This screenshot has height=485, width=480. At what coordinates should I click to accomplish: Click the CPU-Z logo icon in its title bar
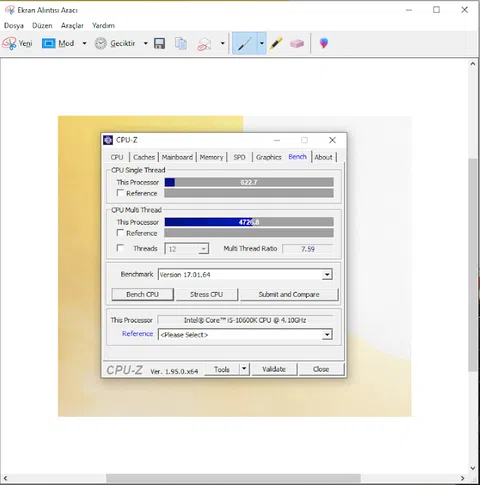click(108, 140)
